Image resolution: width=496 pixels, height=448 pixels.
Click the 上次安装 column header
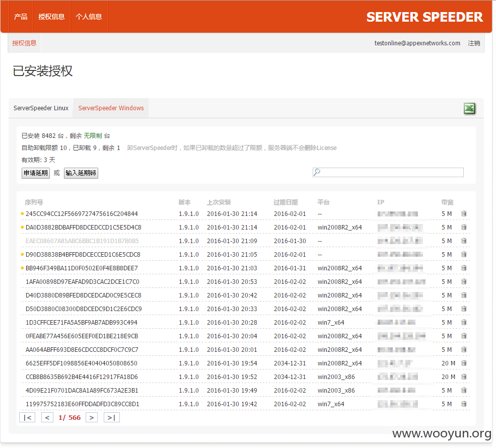click(219, 202)
